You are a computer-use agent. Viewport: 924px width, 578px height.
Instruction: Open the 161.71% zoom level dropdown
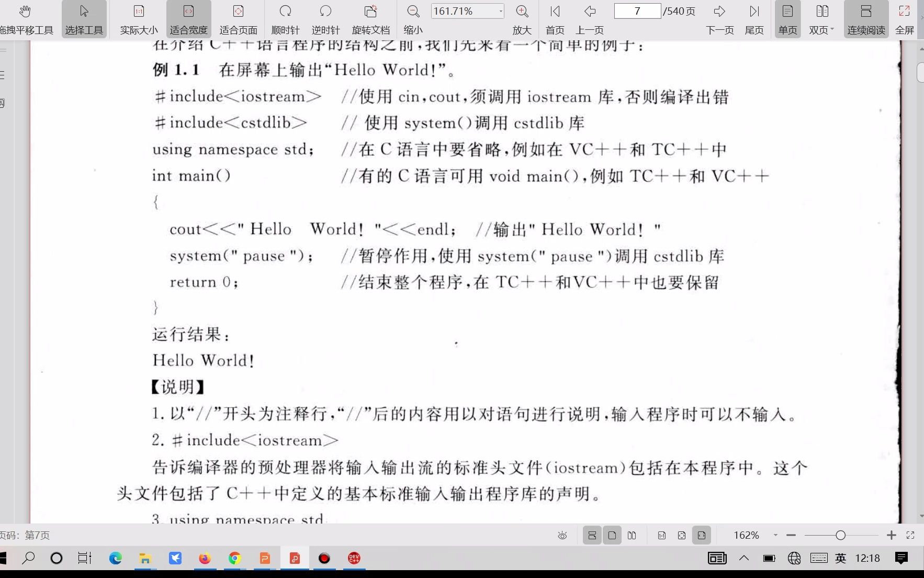click(501, 11)
